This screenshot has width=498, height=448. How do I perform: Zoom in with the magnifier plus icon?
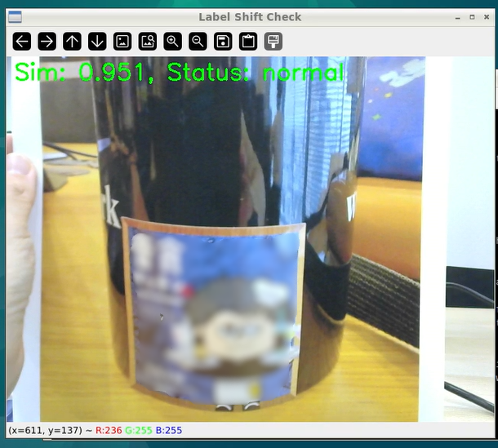(x=172, y=41)
